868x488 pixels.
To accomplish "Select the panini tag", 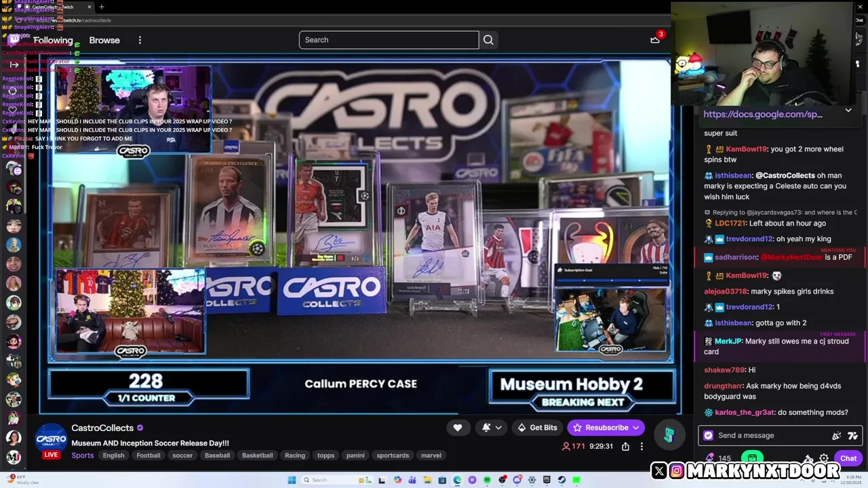I will pyautogui.click(x=355, y=455).
